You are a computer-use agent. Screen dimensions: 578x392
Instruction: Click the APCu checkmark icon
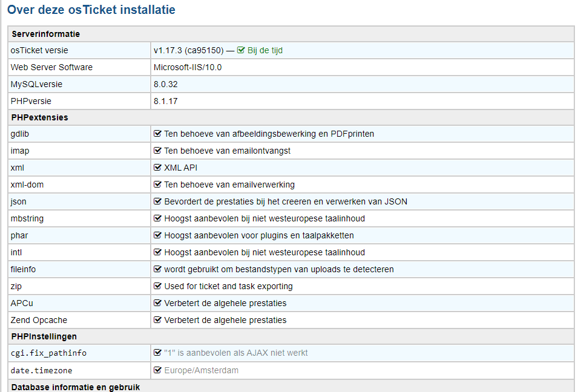tap(157, 303)
